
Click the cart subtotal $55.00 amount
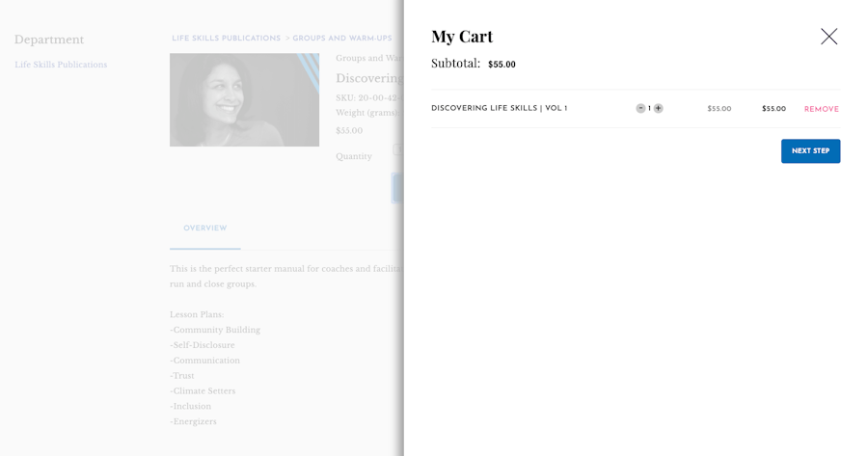coord(502,65)
